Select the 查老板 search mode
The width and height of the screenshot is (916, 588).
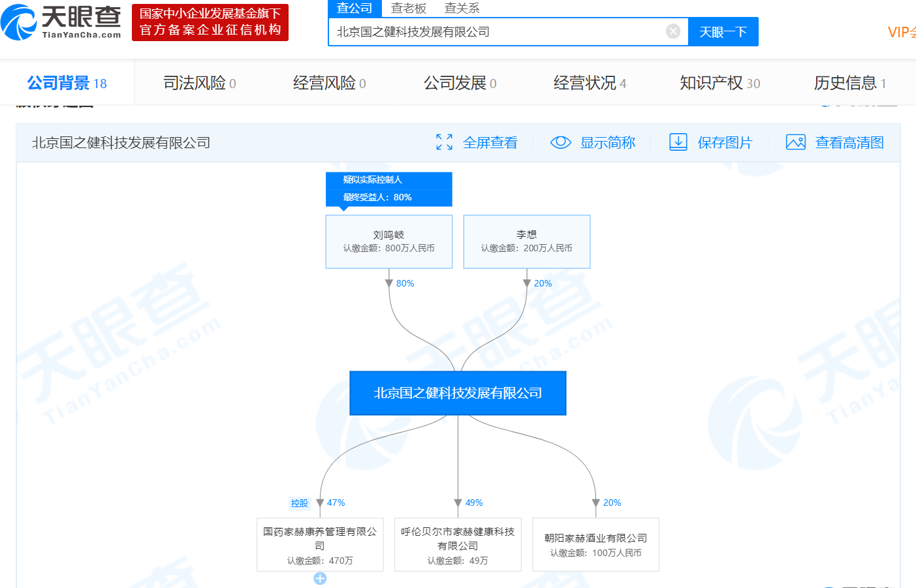coord(409,8)
